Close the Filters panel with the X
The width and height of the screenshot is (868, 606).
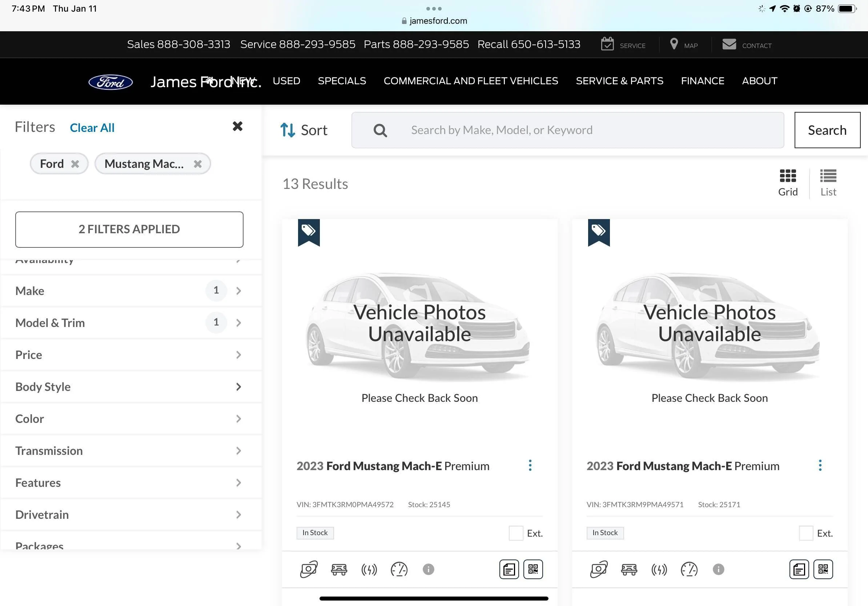[x=237, y=126]
